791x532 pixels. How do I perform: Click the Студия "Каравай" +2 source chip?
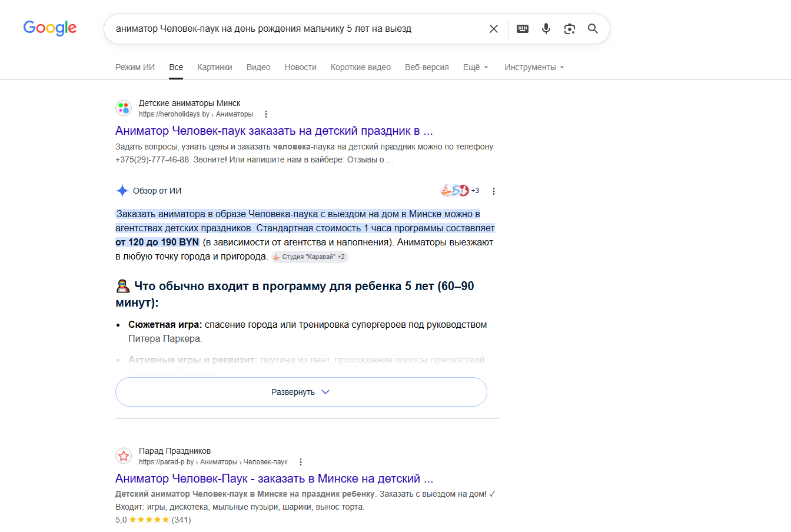coord(310,257)
